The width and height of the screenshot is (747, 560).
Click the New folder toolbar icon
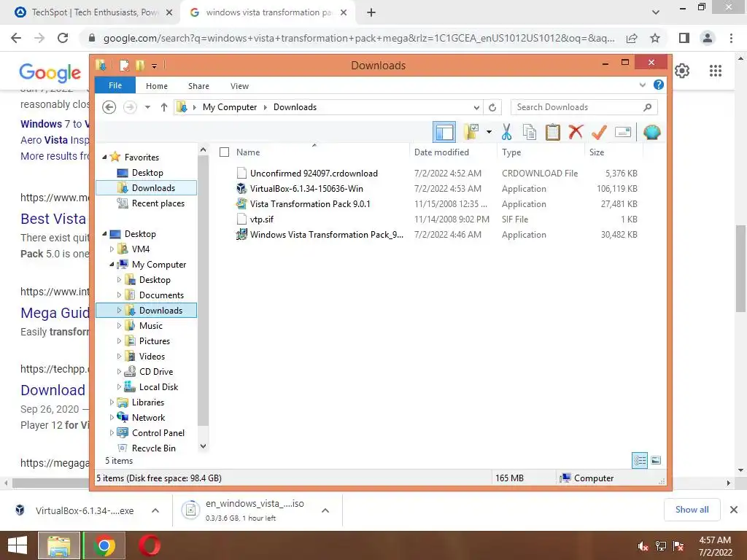point(471,132)
